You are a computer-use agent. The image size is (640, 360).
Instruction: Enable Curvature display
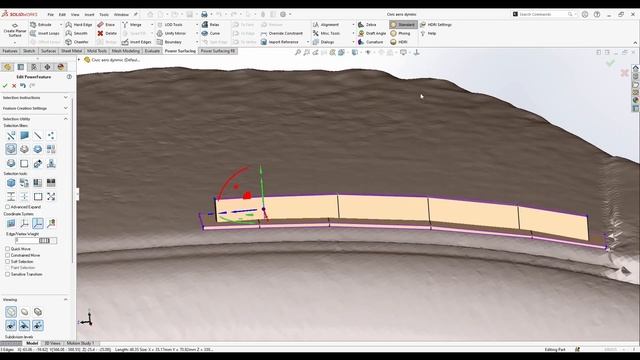pyautogui.click(x=371, y=42)
